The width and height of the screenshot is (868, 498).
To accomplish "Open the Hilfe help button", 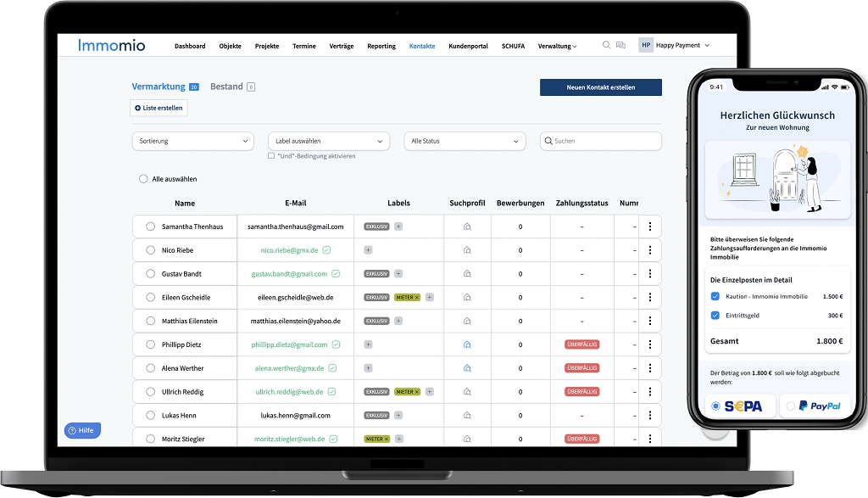I will (x=82, y=430).
